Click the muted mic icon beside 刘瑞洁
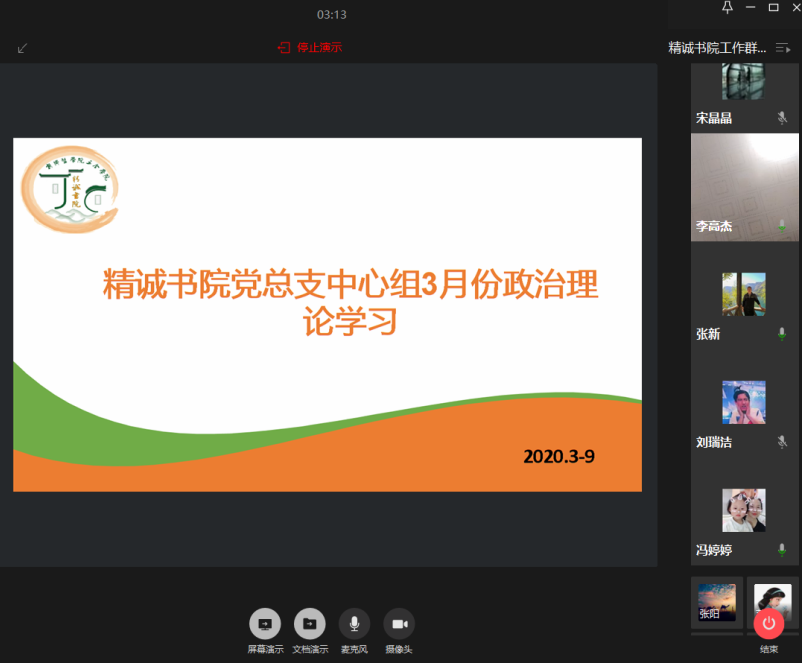Image resolution: width=802 pixels, height=663 pixels. [782, 442]
